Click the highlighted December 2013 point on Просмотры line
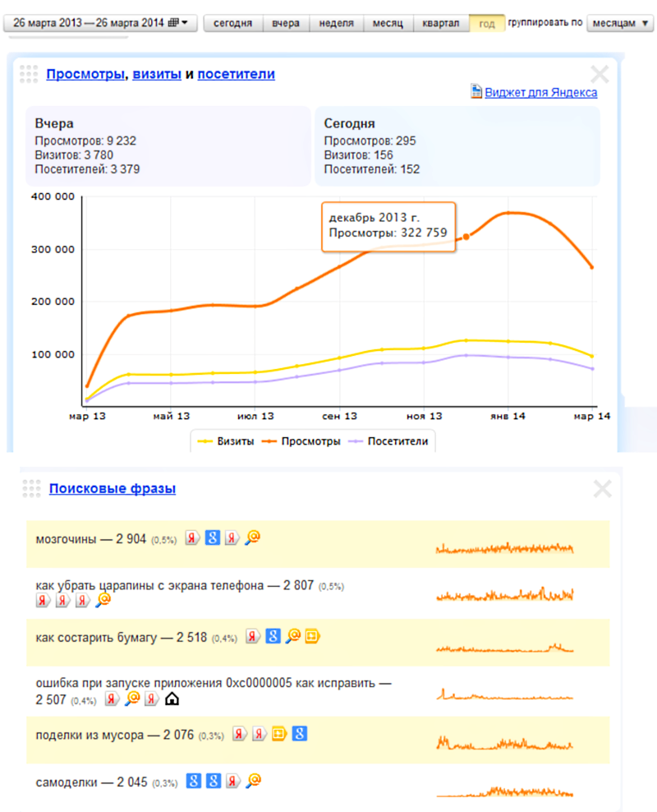This screenshot has height=812, width=657. (466, 237)
